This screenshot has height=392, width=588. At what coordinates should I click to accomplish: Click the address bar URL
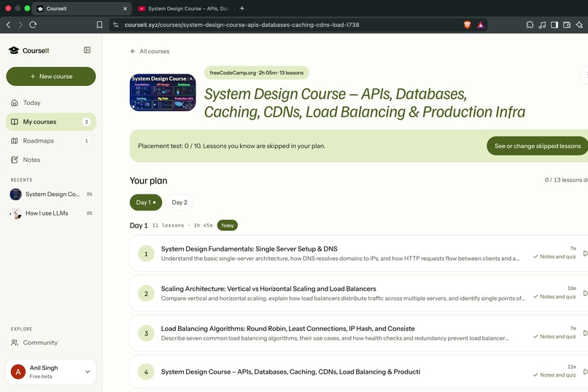pyautogui.click(x=242, y=25)
